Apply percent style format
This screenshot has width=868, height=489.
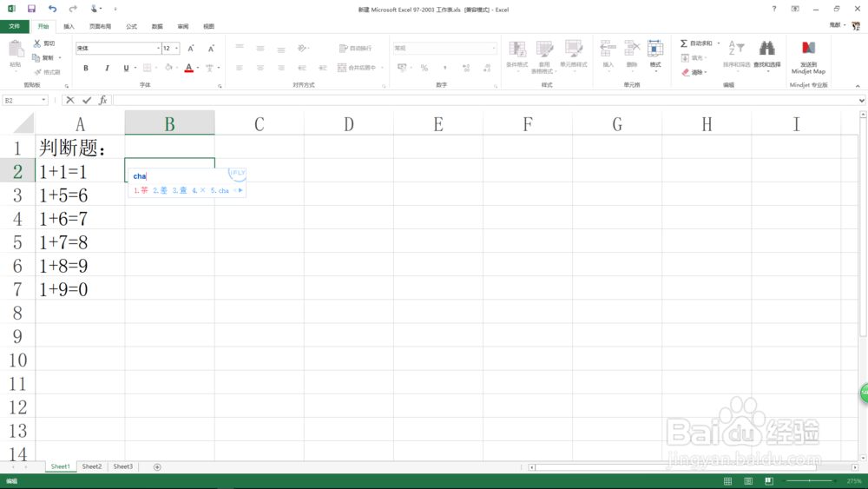pos(424,68)
